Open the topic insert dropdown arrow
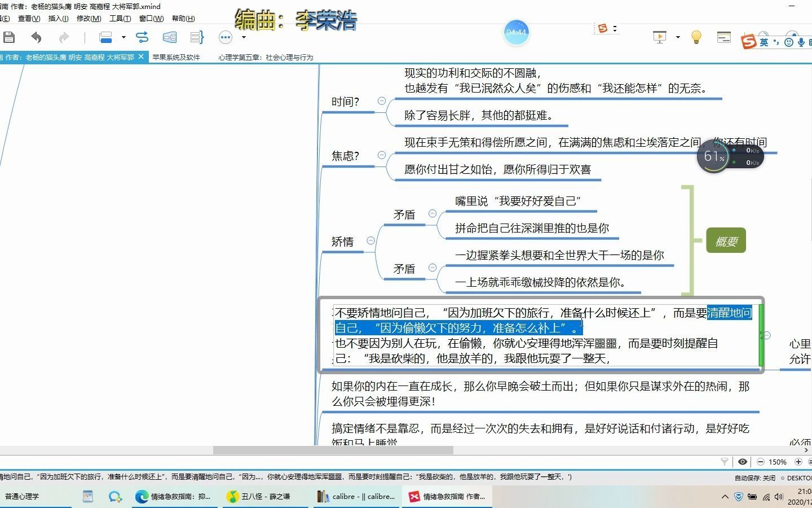Viewport: 812px width, 508px height. (123, 37)
